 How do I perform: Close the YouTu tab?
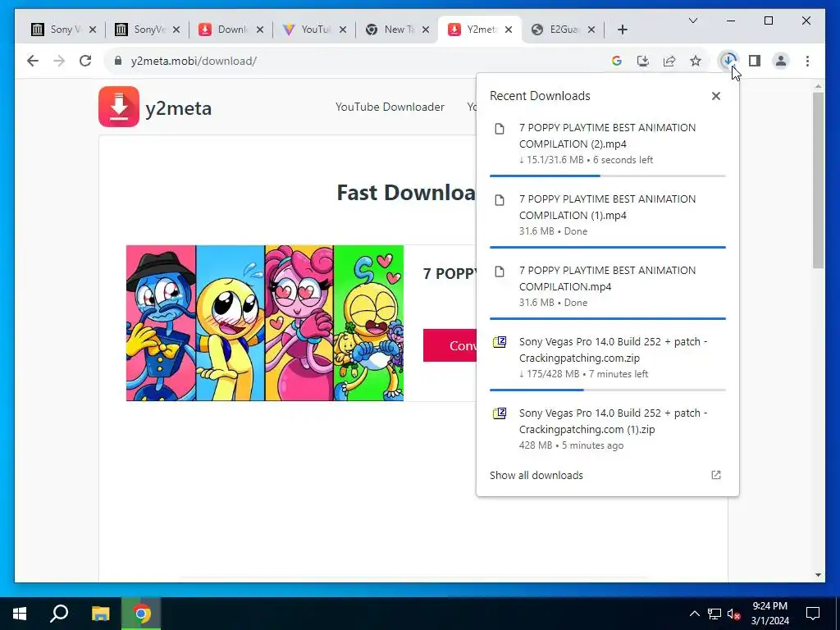point(343,30)
